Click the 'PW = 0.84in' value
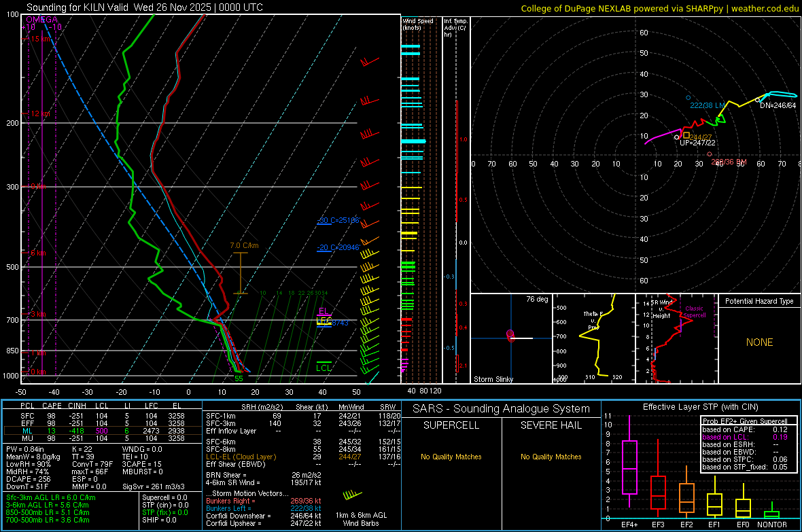 pos(26,449)
